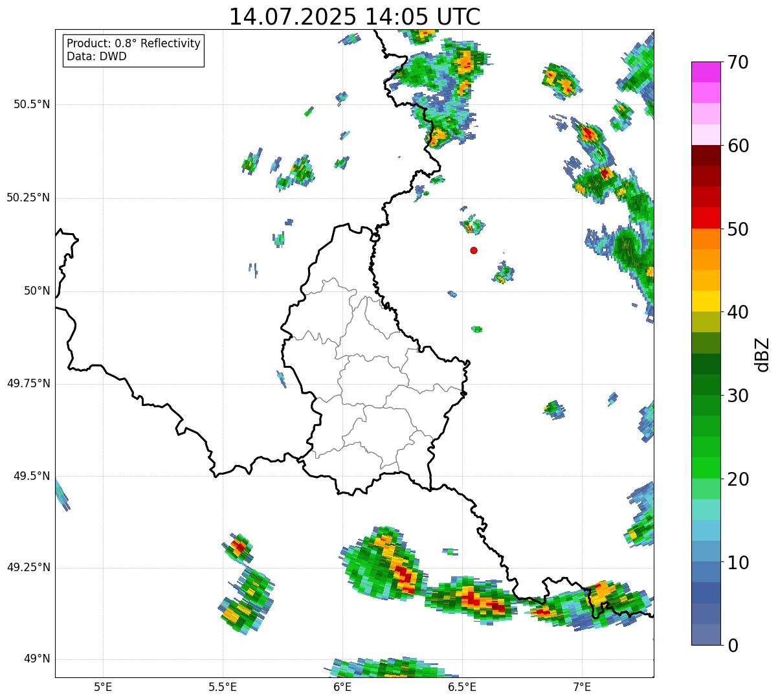Screen dimensions: 778x700
Task: Click the storm cell near 5.55°E 49.3°N
Action: pos(239,548)
